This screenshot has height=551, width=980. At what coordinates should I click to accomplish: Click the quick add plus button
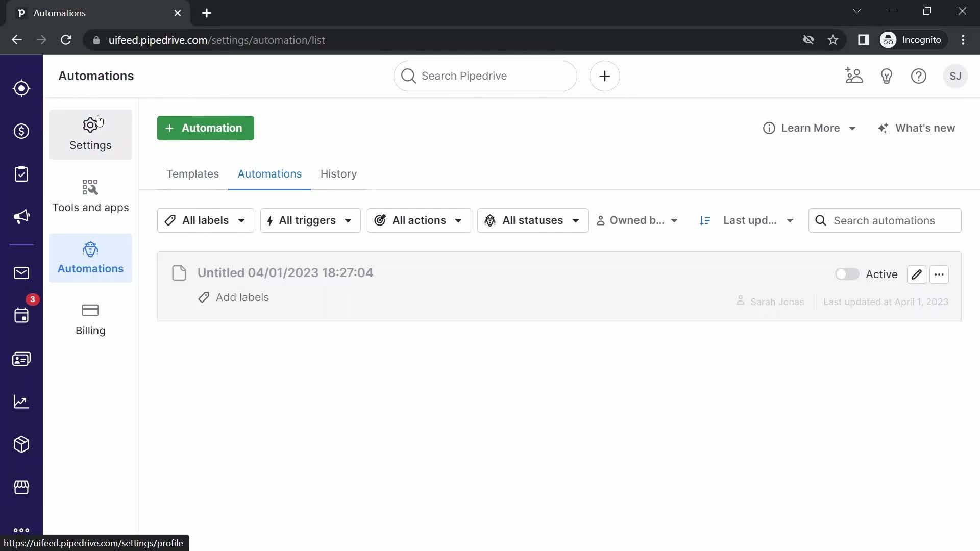click(x=604, y=76)
